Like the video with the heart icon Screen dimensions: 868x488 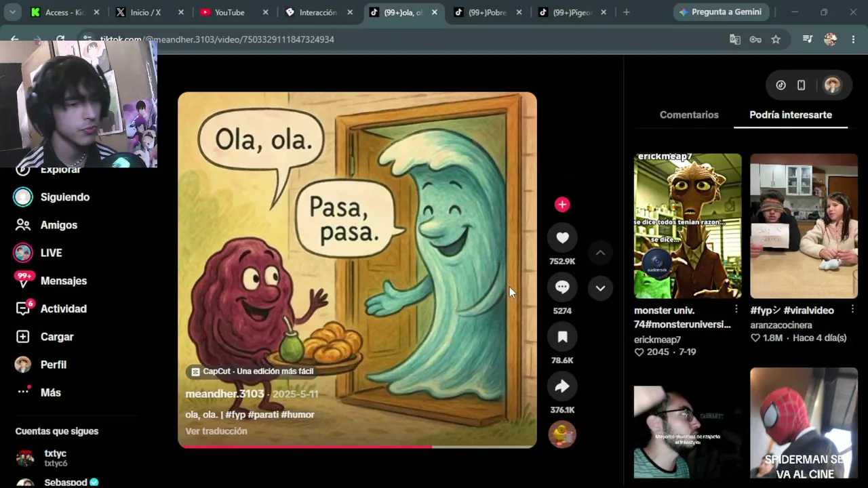(562, 238)
